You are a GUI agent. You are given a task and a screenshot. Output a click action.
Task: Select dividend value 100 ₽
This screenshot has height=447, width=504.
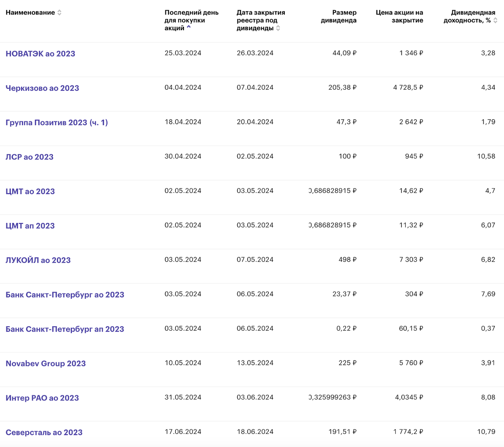348,156
